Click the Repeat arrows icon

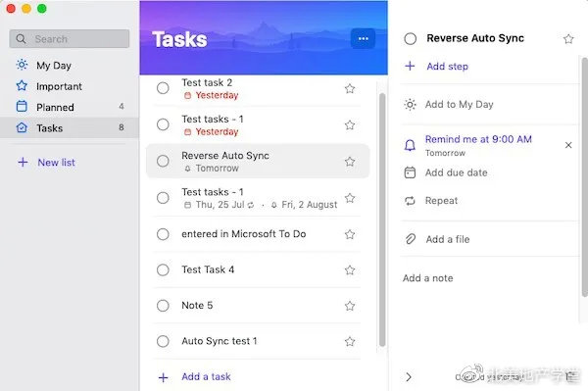pyautogui.click(x=410, y=201)
